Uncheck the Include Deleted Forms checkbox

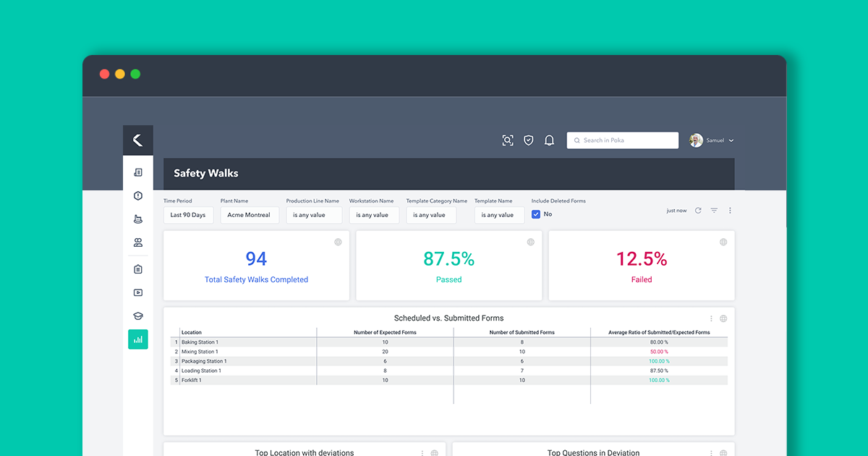(535, 214)
